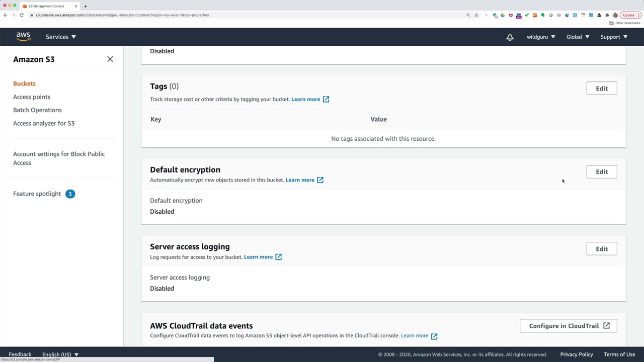The height and width of the screenshot is (362, 644).
Task: Click external link icon beside Tags Learn more
Action: [326, 100]
